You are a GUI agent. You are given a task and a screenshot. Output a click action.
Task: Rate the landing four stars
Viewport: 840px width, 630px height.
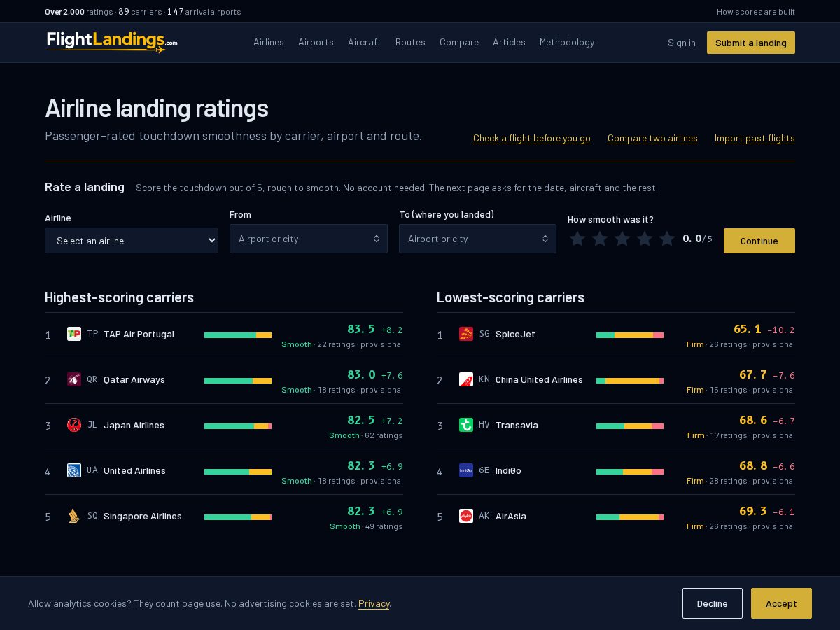click(645, 239)
